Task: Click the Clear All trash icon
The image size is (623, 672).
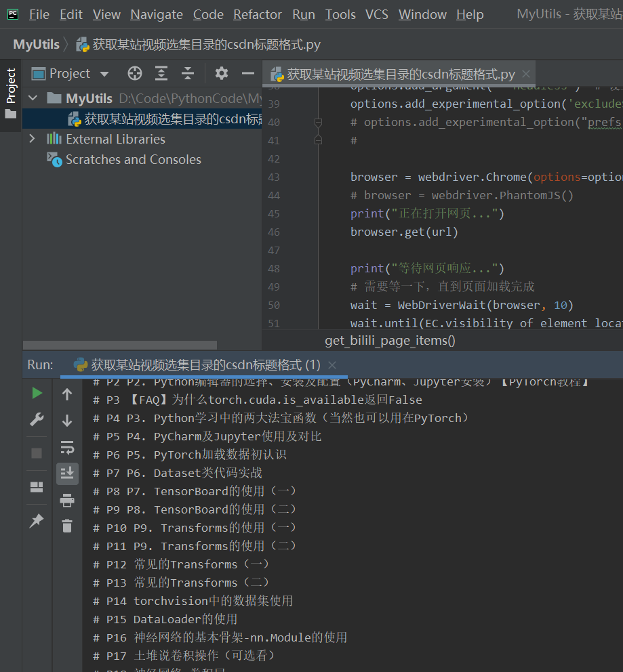Action: (67, 526)
